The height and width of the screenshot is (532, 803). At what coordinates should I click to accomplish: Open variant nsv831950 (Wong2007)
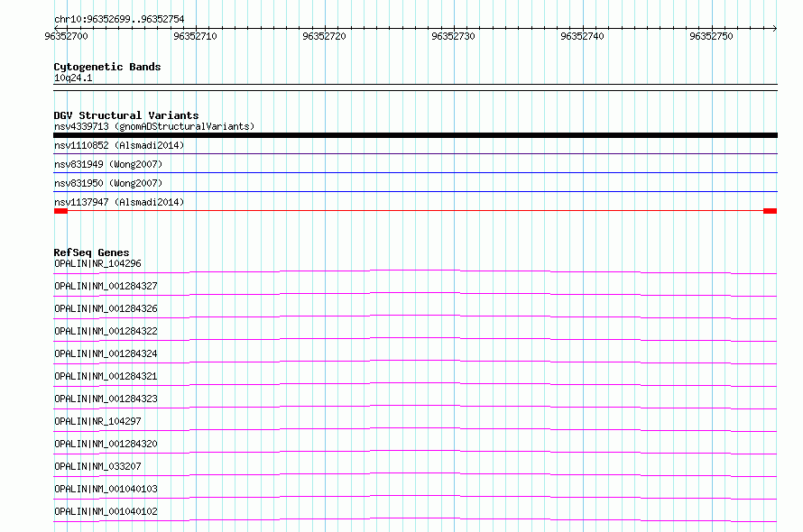pos(108,183)
